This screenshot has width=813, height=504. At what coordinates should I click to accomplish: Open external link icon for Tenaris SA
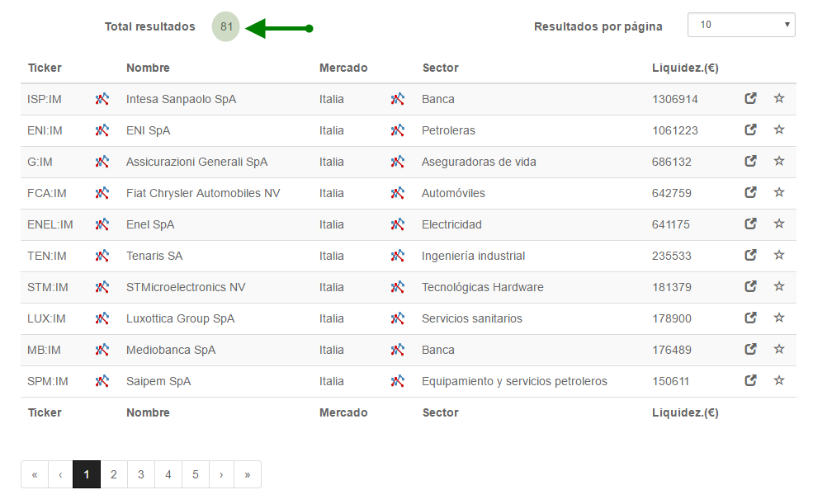point(750,255)
